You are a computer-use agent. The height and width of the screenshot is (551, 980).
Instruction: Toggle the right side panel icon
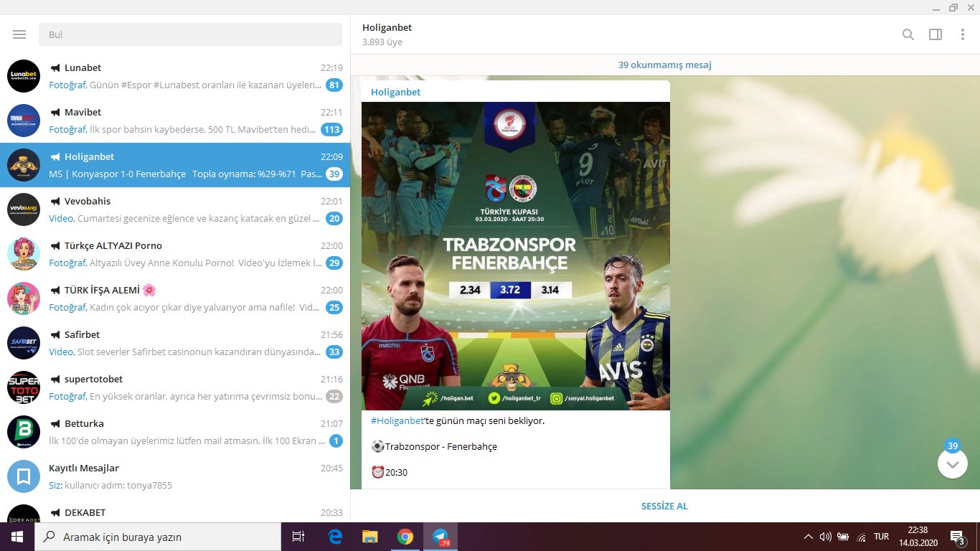[x=936, y=34]
